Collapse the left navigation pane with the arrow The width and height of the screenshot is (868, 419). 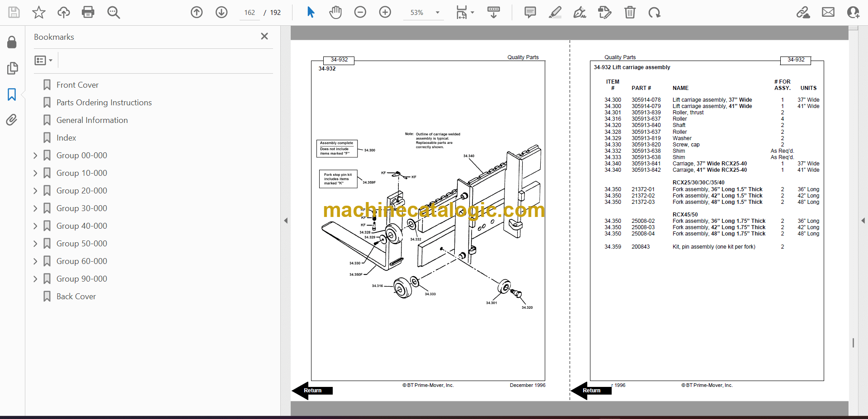pyautogui.click(x=286, y=221)
